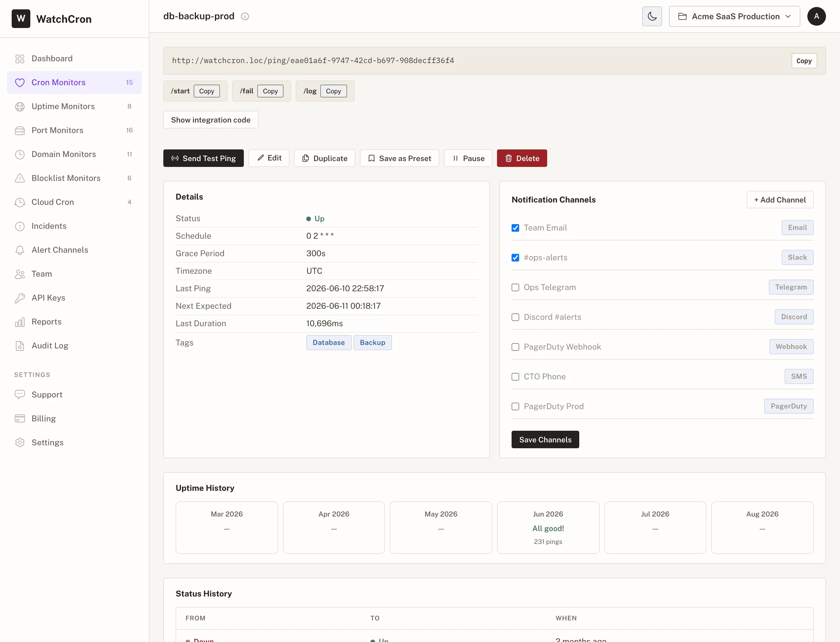Screen dimensions: 840x642
Task: Click the Settings gear icon
Action: pyautogui.click(x=20, y=442)
